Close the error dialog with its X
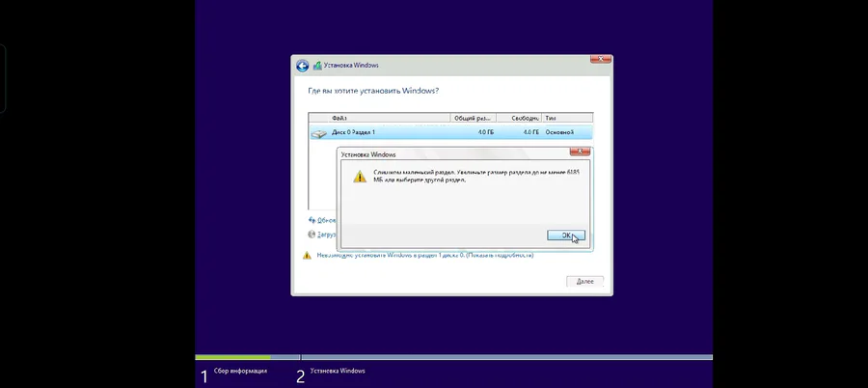868x388 pixels. pyautogui.click(x=580, y=152)
